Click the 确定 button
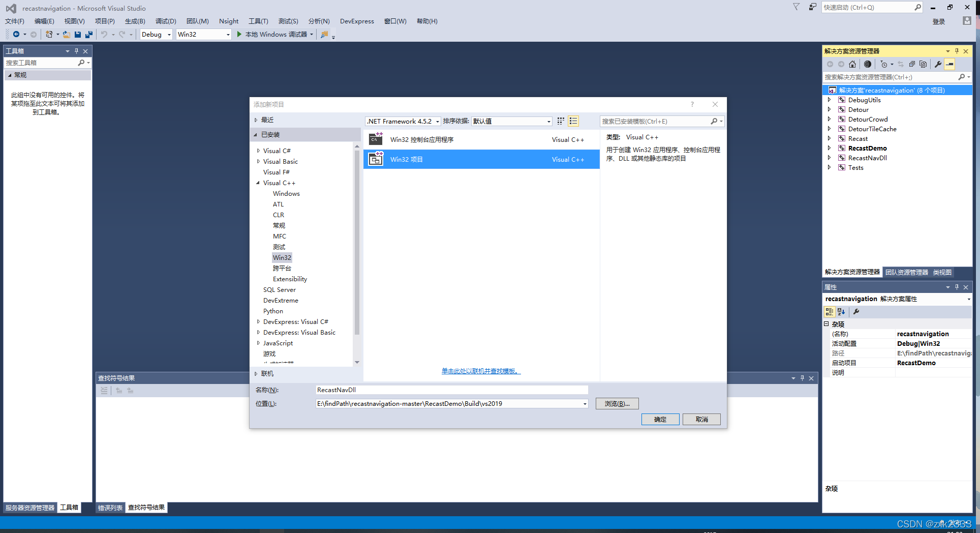 (660, 419)
